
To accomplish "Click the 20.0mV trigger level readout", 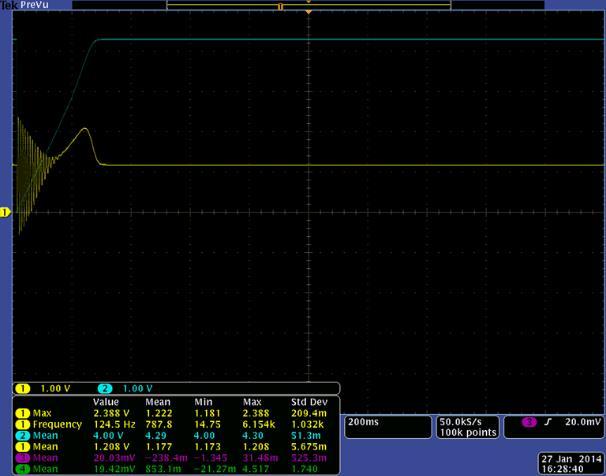I will (x=583, y=422).
